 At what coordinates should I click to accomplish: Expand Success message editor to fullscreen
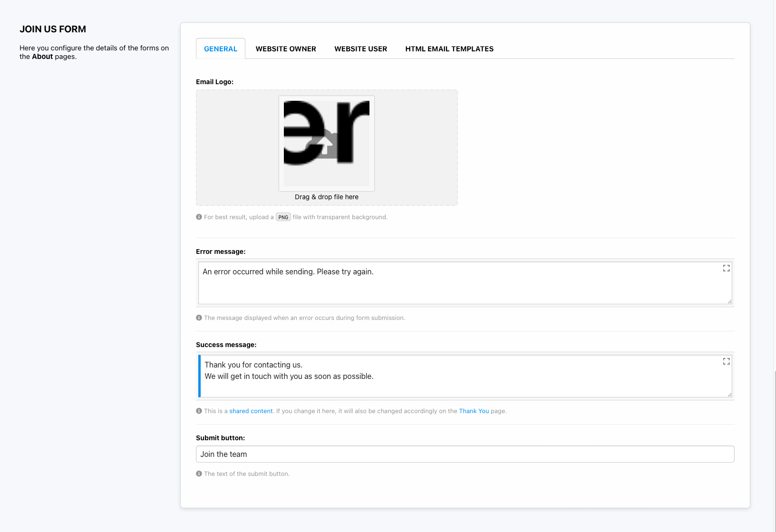pos(726,361)
